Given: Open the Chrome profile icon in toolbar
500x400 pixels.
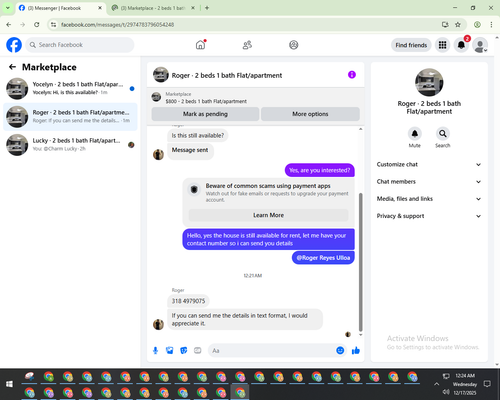Looking at the screenshot, I should click(477, 25).
